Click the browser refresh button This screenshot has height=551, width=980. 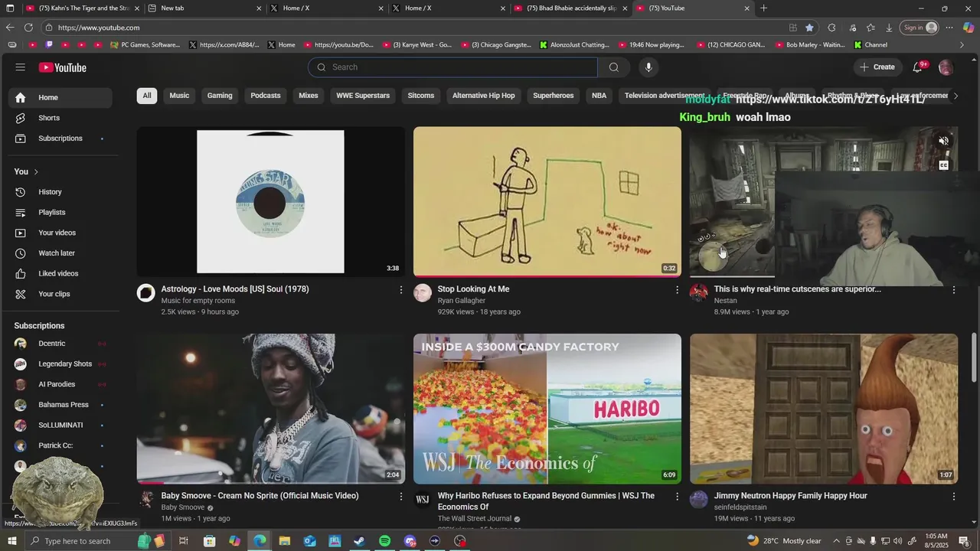28,28
